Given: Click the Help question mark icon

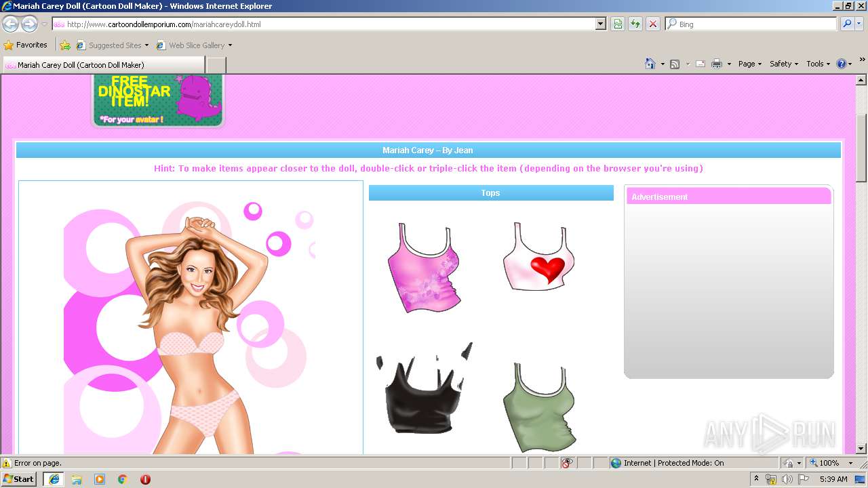Looking at the screenshot, I should pos(842,64).
